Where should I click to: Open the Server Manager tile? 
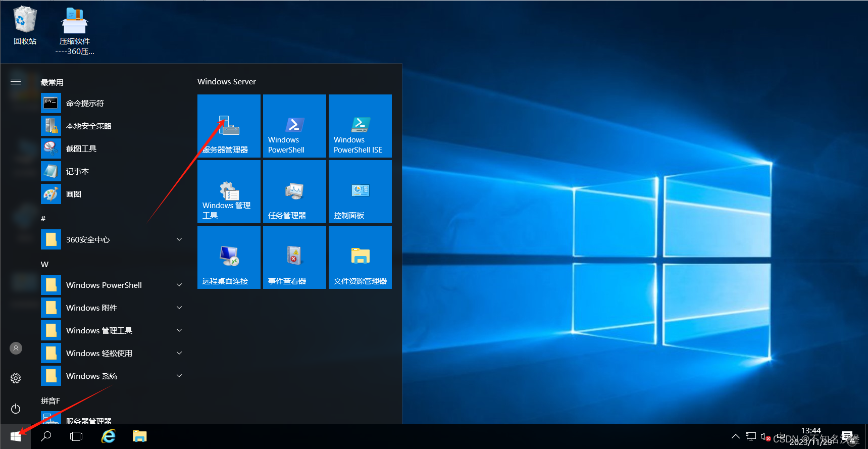pos(229,126)
